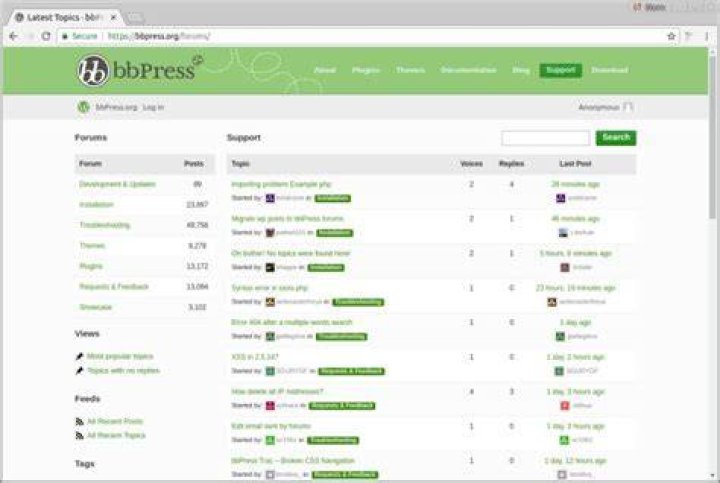Open Troubleshooting forum in sidebar

click(105, 225)
